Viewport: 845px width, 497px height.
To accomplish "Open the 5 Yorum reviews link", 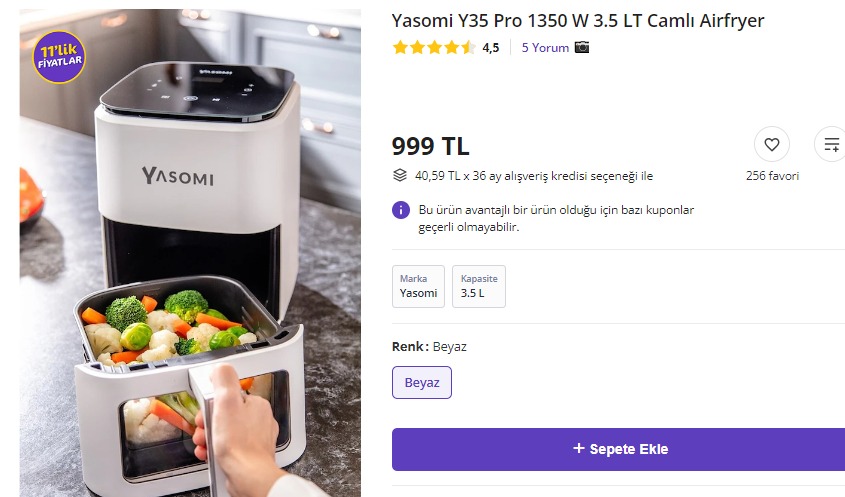I will coord(545,47).
